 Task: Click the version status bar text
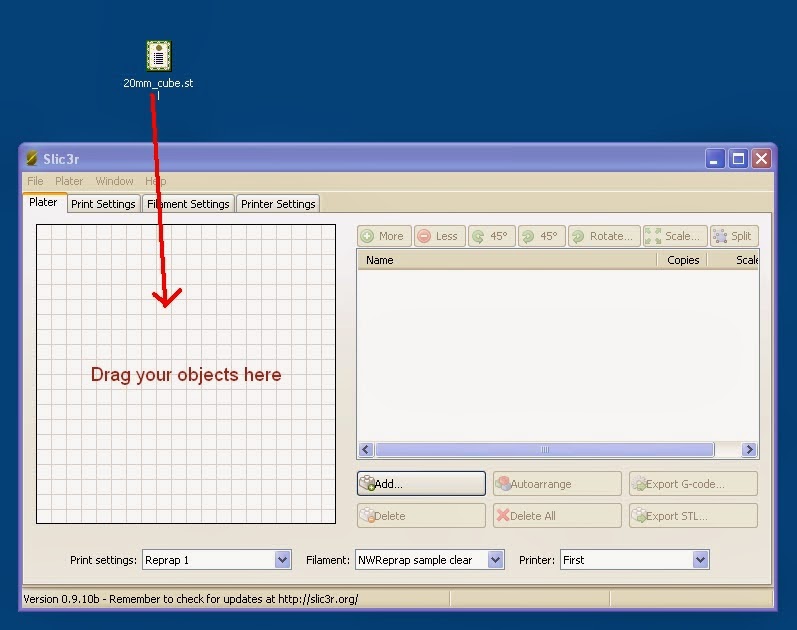pyautogui.click(x=191, y=599)
